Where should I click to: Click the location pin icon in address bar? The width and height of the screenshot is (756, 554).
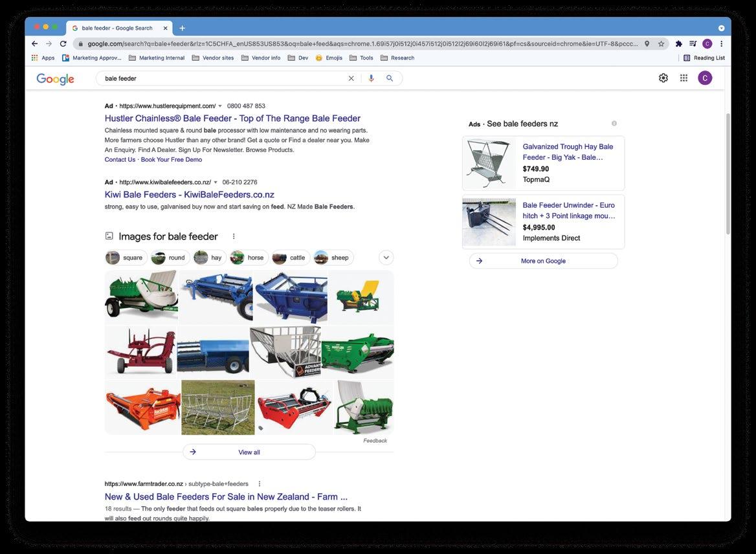pos(647,43)
